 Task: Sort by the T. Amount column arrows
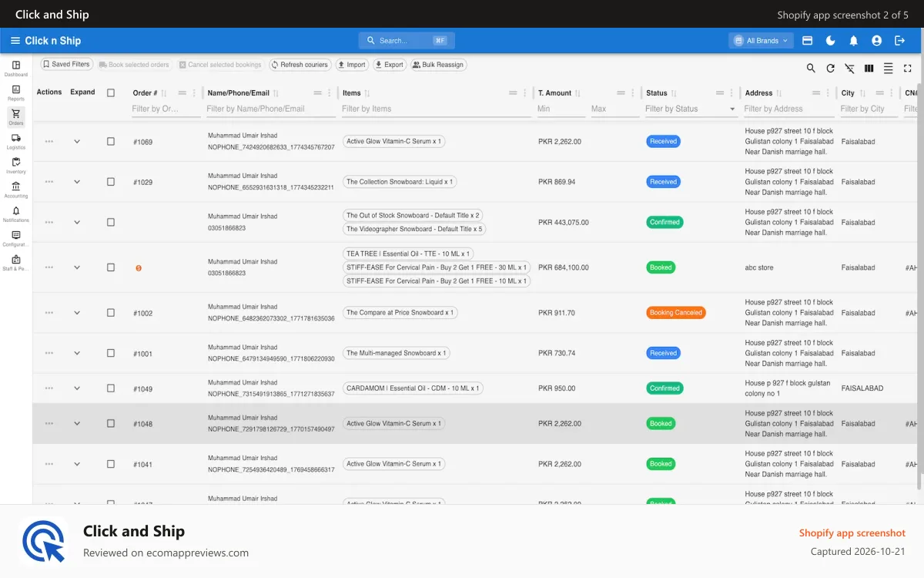tap(577, 93)
